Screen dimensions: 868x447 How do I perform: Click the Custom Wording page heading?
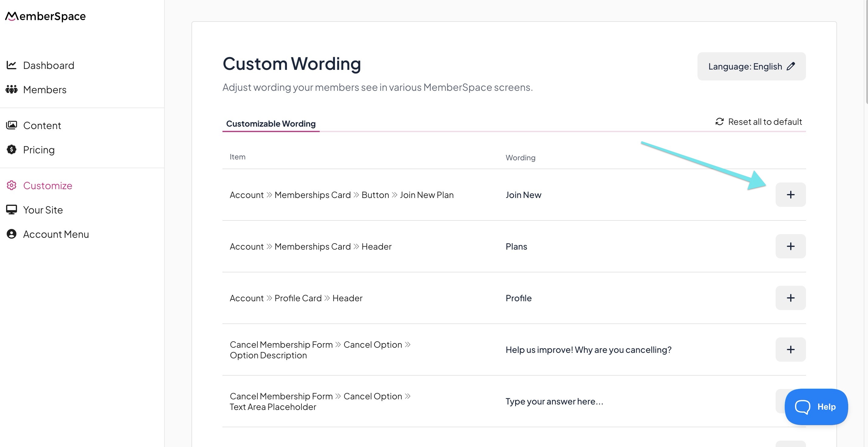tap(291, 63)
